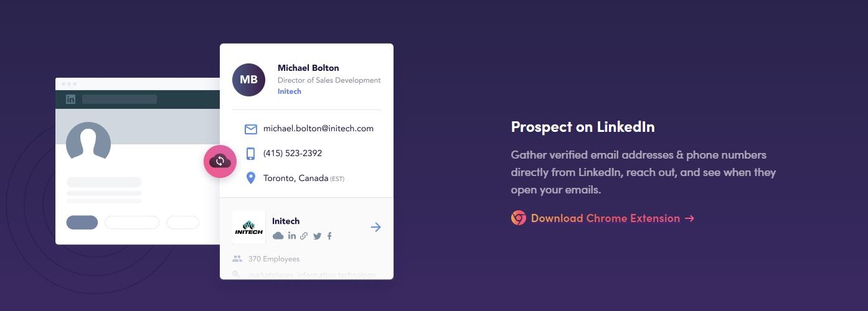The height and width of the screenshot is (311, 868).
Task: Click the Facebook icon under Initech
Action: coord(329,236)
